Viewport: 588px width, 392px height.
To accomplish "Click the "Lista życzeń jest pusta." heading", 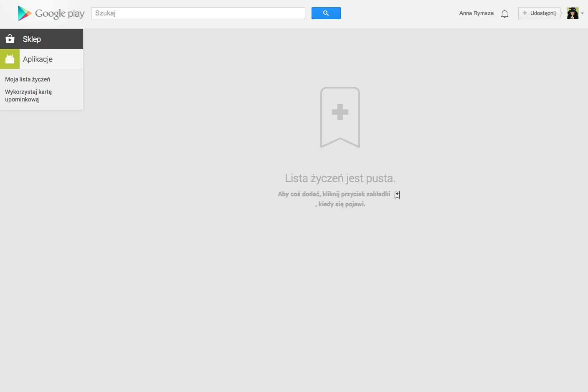I will click(340, 178).
